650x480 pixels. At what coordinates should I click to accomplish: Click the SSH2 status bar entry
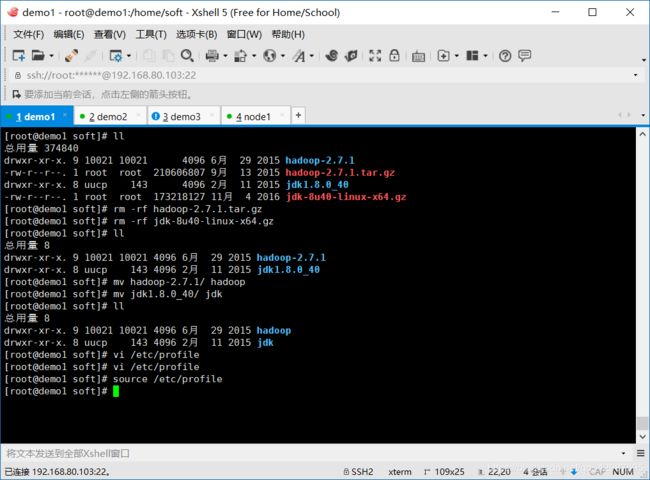click(x=359, y=472)
